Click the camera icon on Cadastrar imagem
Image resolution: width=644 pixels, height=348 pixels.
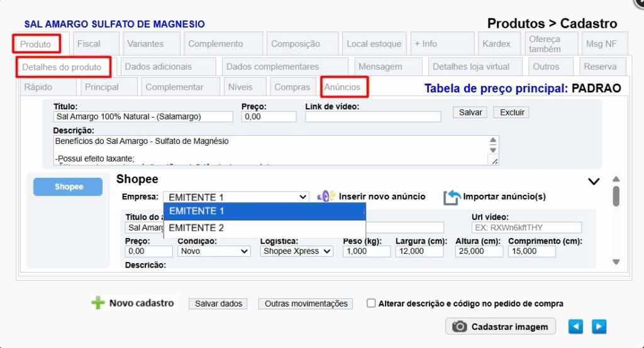point(460,327)
